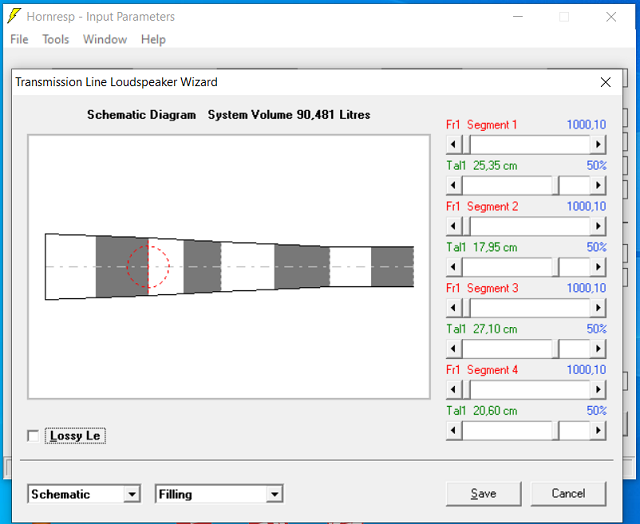Screen dimensions: 640x524
Task: Open the Filling mode dropdown
Action: click(275, 494)
